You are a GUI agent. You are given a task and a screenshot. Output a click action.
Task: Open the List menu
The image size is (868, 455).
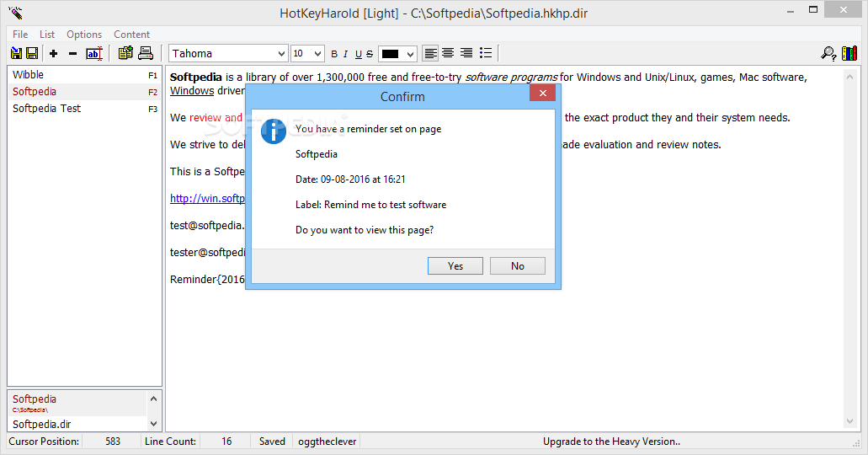point(47,35)
